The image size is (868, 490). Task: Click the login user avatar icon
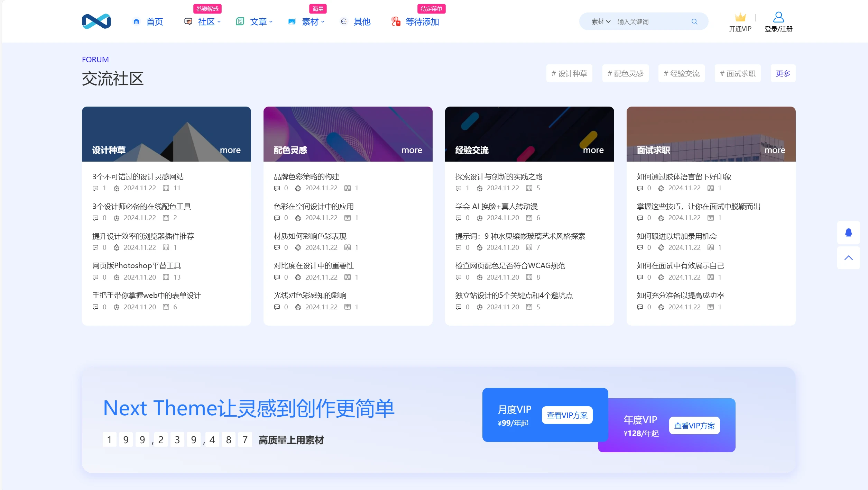[778, 17]
